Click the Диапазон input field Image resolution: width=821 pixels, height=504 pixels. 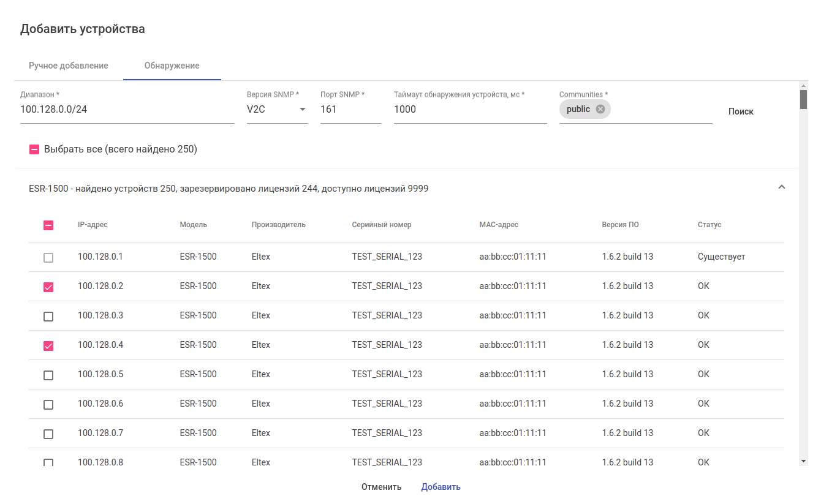[127, 110]
